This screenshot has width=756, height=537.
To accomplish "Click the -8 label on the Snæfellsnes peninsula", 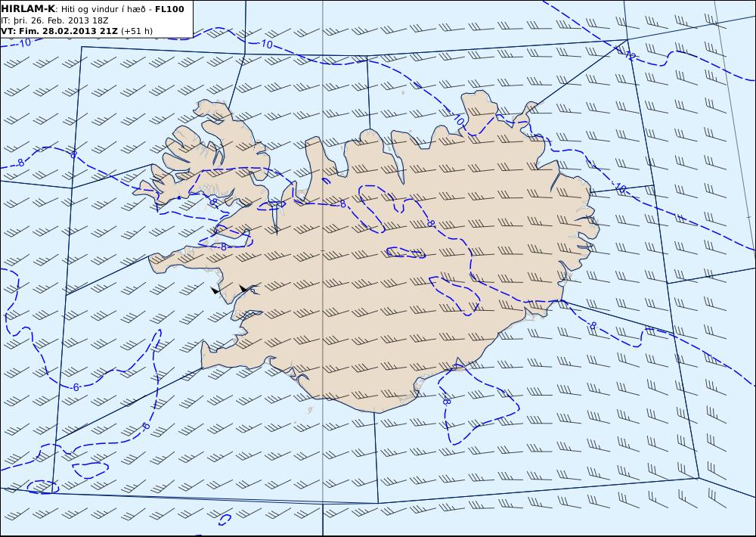I will pyautogui.click(x=222, y=247).
